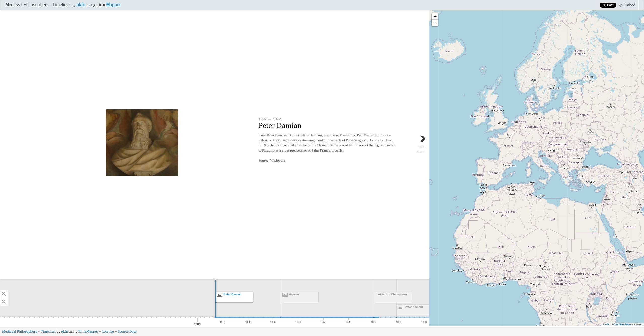Select Anselm entry in the timeline
This screenshot has width=644, height=336.
294,294
